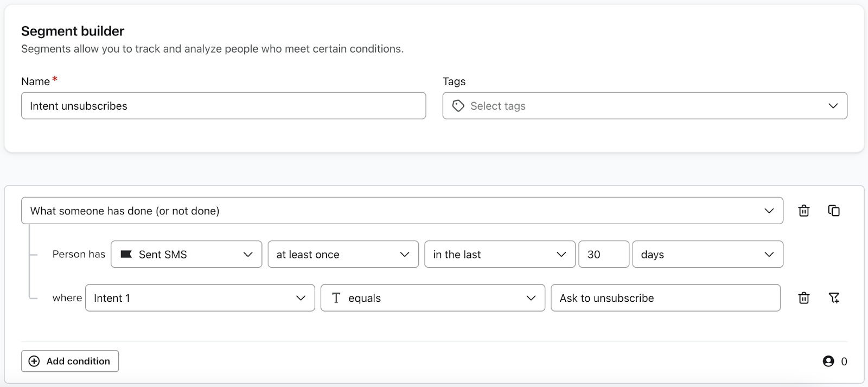The width and height of the screenshot is (868, 387).
Task: Delete the 'What someone has done' condition
Action: [x=803, y=211]
